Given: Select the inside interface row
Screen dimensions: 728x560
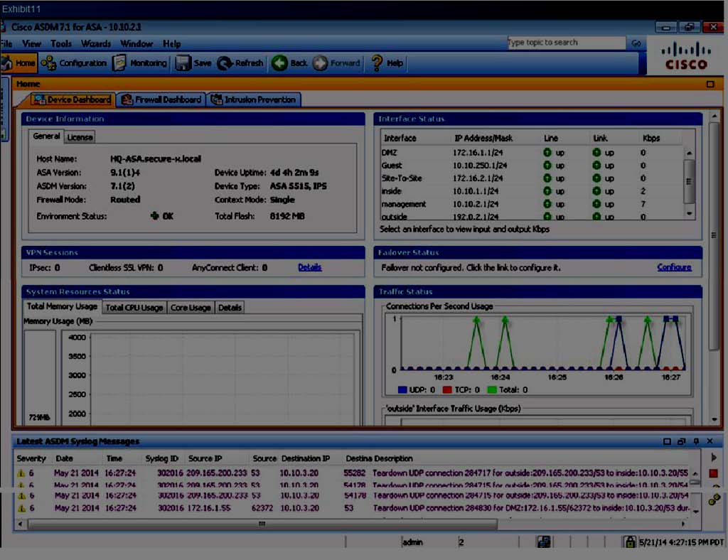Looking at the screenshot, I should pos(532,191).
